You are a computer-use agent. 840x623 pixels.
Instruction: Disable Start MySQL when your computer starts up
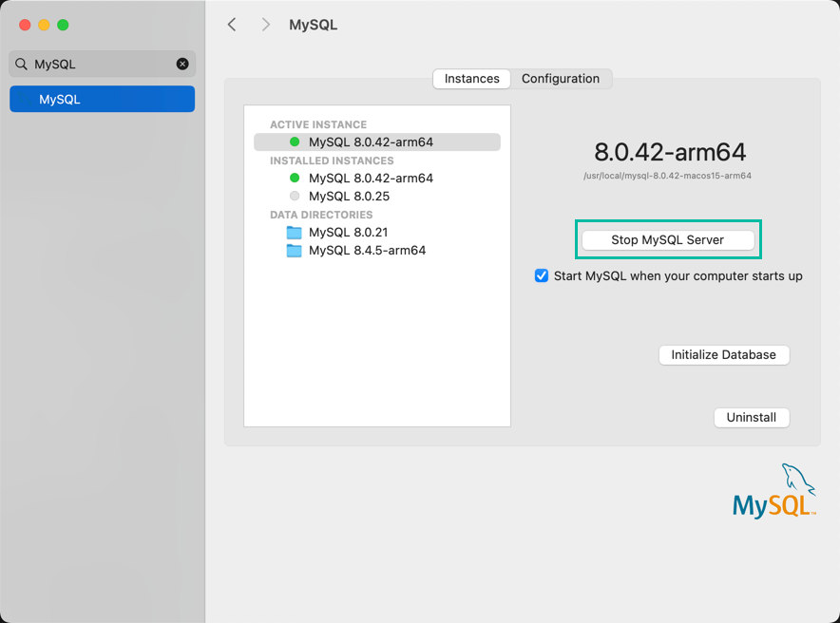pyautogui.click(x=542, y=276)
